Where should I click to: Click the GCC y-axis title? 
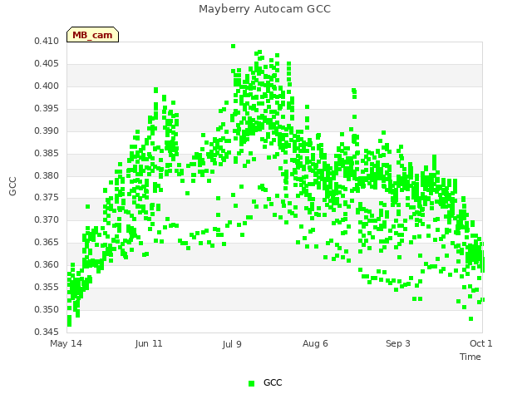(x=12, y=186)
